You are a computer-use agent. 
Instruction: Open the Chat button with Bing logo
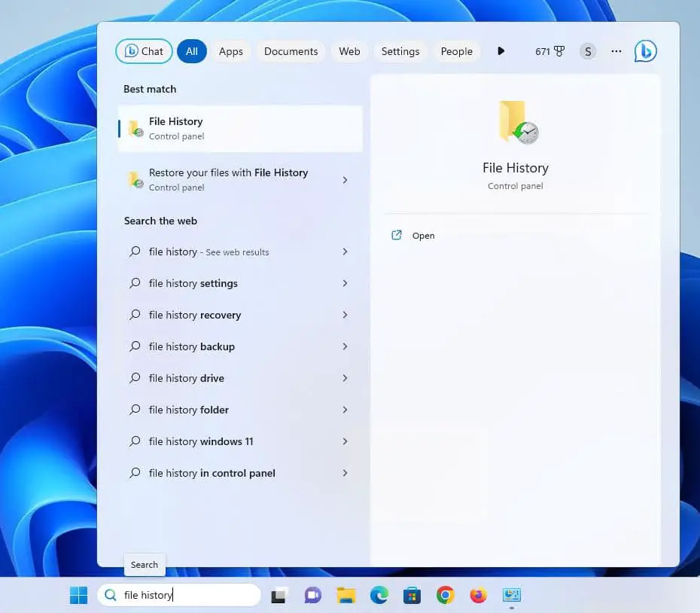(144, 51)
